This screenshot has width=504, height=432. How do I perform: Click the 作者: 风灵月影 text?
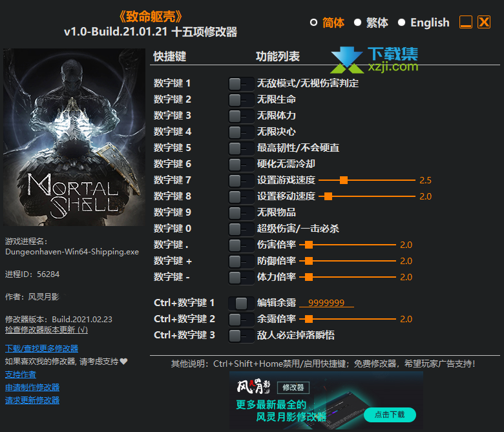32,297
